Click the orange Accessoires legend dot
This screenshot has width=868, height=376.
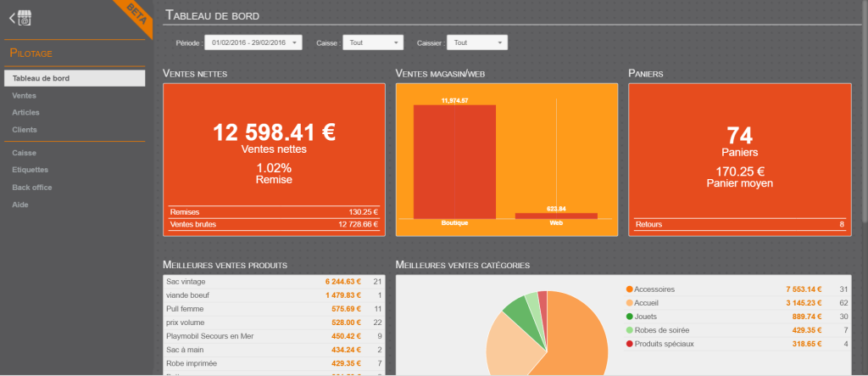(629, 289)
